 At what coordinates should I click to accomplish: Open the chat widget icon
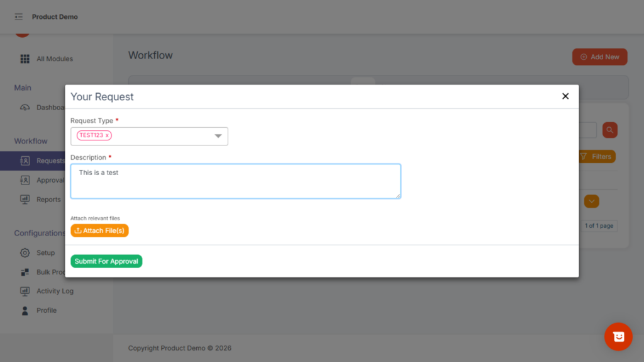click(x=618, y=337)
